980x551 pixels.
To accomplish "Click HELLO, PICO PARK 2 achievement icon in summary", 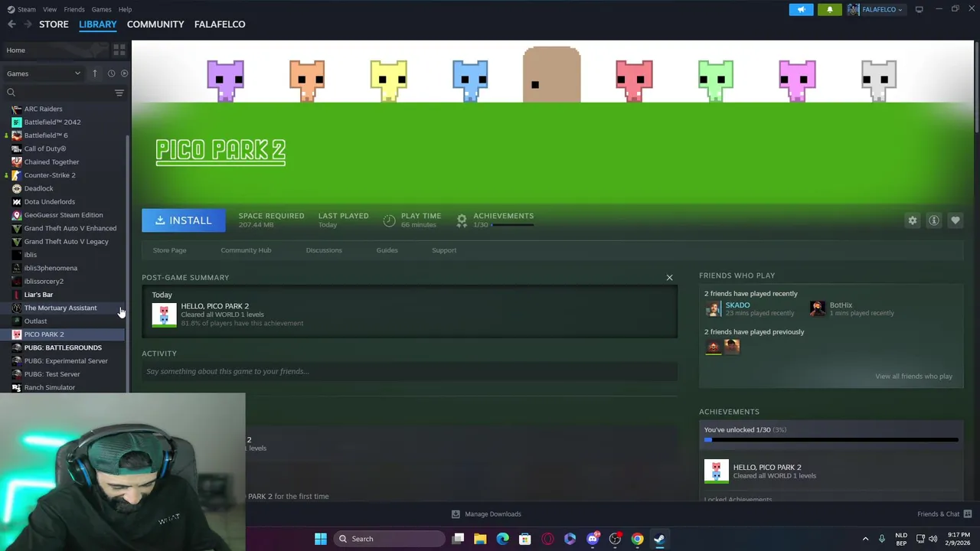I will click(x=164, y=315).
